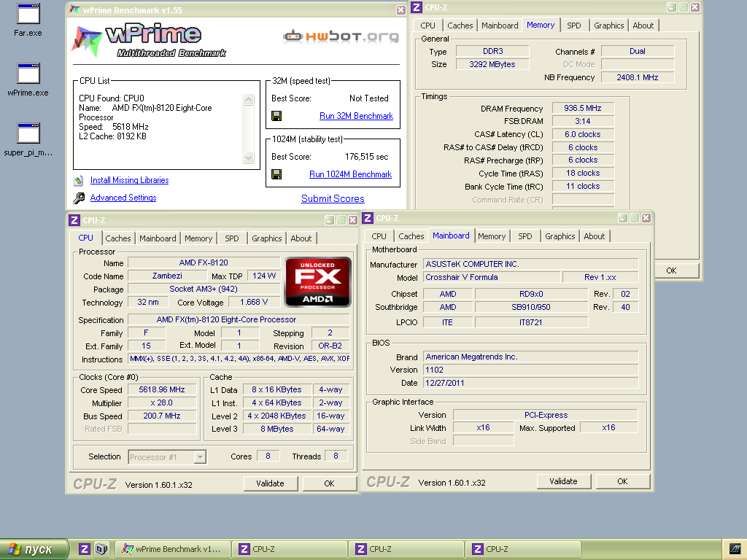Switch to third CPU-Z taskbar button
The height and width of the screenshot is (560, 747).
(524, 549)
